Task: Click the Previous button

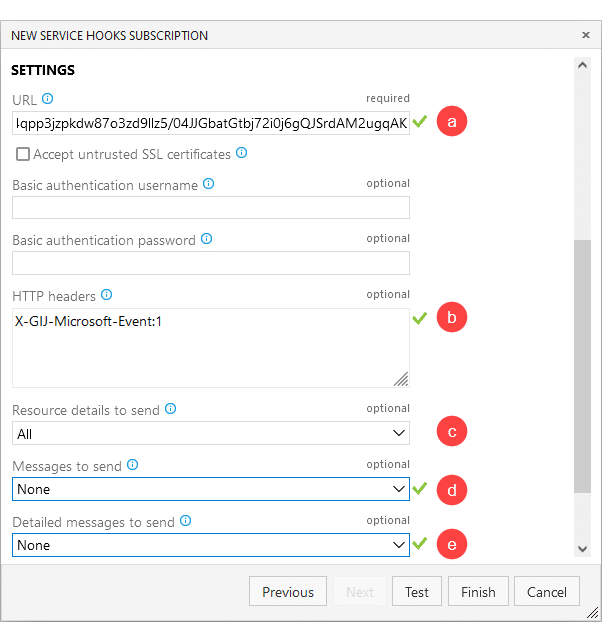Action: [288, 591]
